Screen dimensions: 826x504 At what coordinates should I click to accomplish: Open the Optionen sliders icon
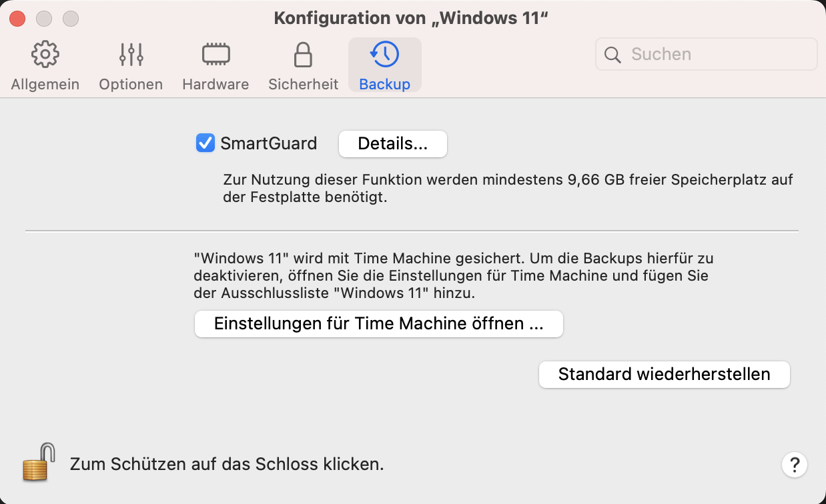pos(131,55)
